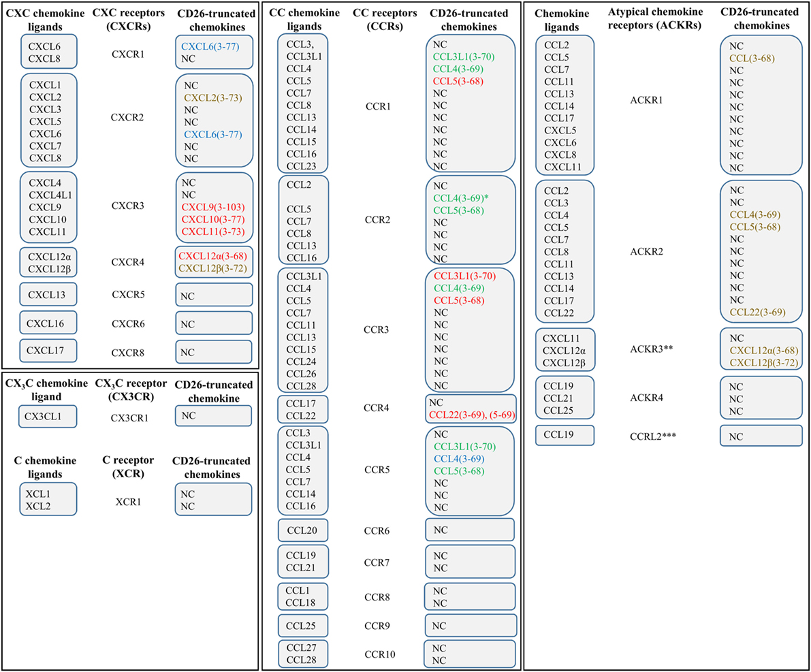Click the red CXCL11(3-73) truncated chemokine
811x672 pixels.
(213, 231)
